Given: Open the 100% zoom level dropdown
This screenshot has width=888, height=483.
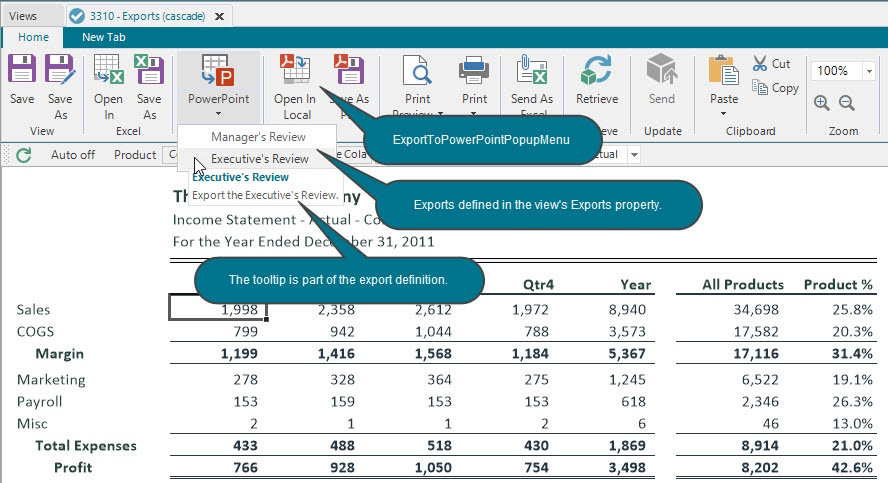Looking at the screenshot, I should [869, 71].
